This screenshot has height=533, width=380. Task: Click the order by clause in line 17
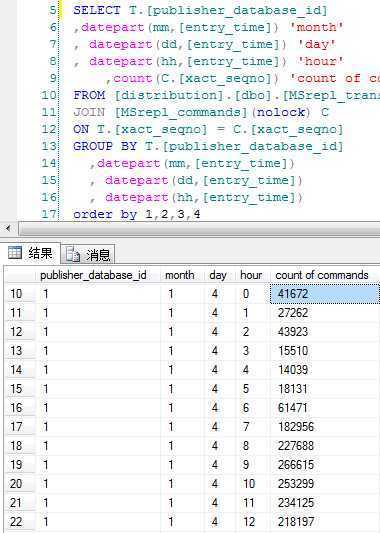(137, 214)
